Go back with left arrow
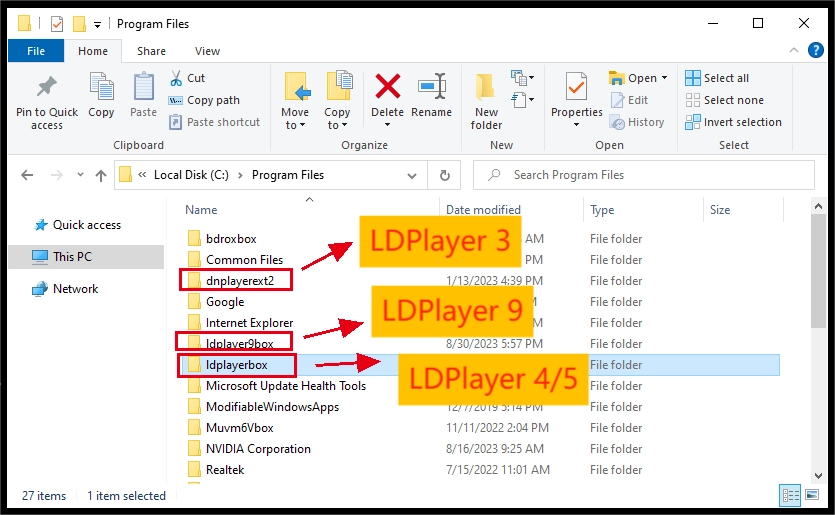 click(x=27, y=175)
